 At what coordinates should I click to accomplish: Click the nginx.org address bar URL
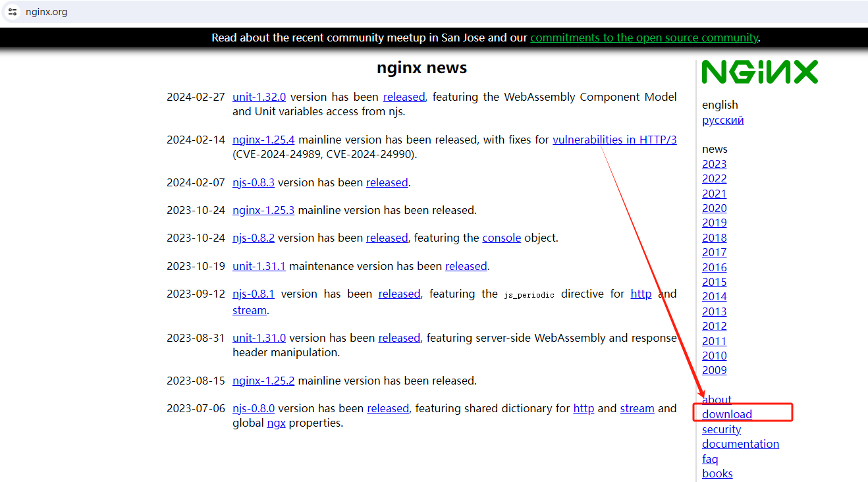pos(46,12)
